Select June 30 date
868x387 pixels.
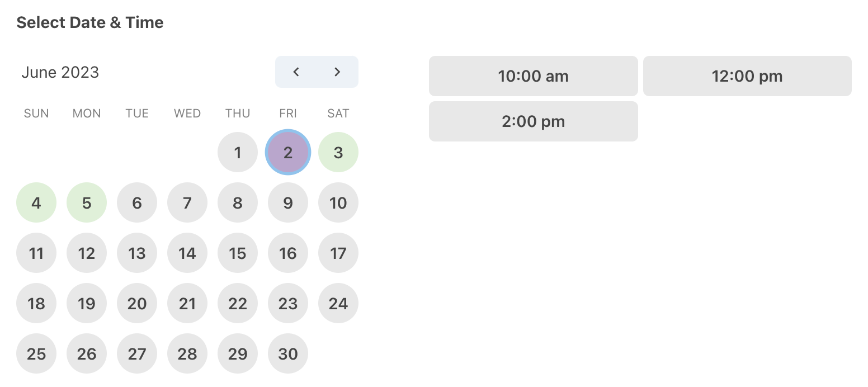(x=288, y=353)
